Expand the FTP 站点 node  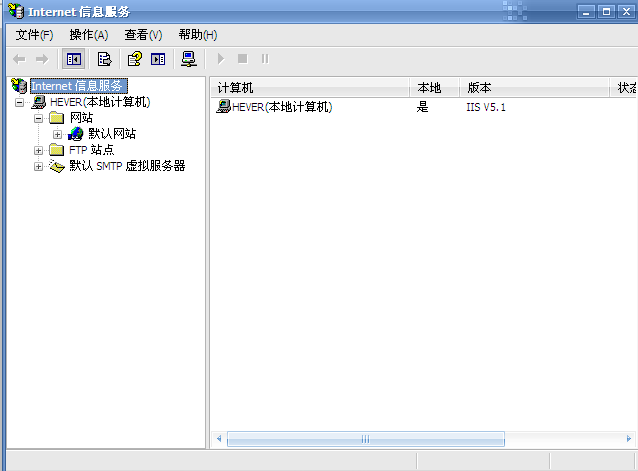pos(38,150)
